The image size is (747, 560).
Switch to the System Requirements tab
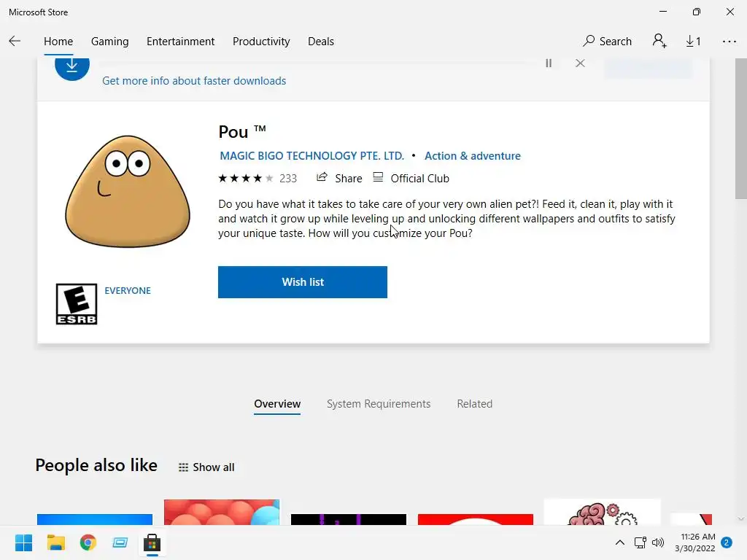pos(379,404)
